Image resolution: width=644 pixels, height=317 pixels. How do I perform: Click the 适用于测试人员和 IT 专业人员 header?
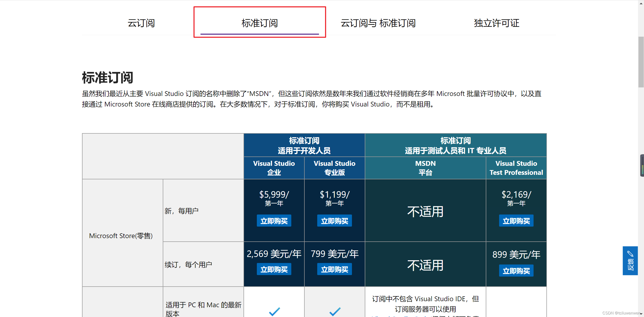click(x=456, y=145)
